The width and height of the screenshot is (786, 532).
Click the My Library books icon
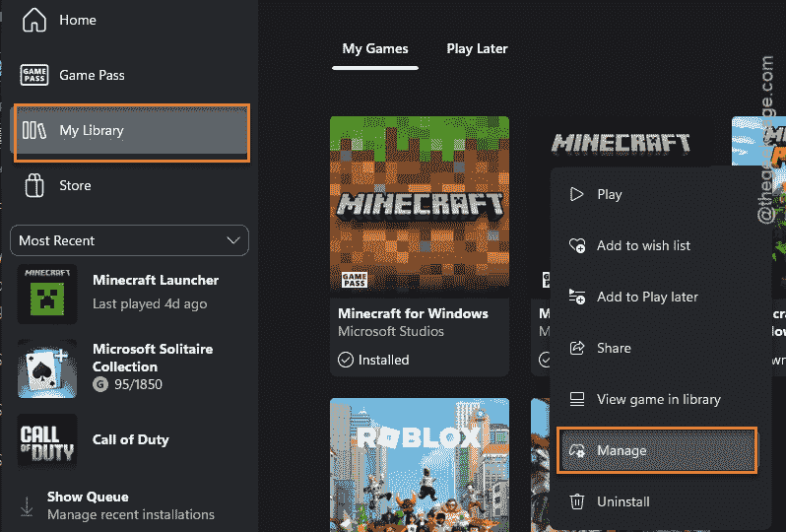[x=34, y=130]
